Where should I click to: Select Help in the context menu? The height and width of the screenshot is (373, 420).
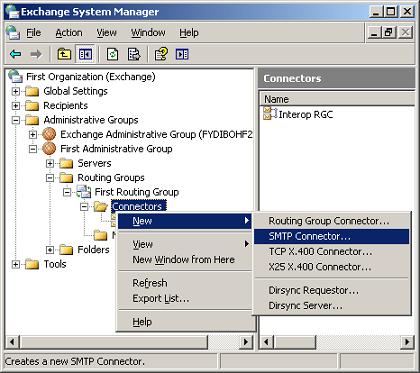184,322
